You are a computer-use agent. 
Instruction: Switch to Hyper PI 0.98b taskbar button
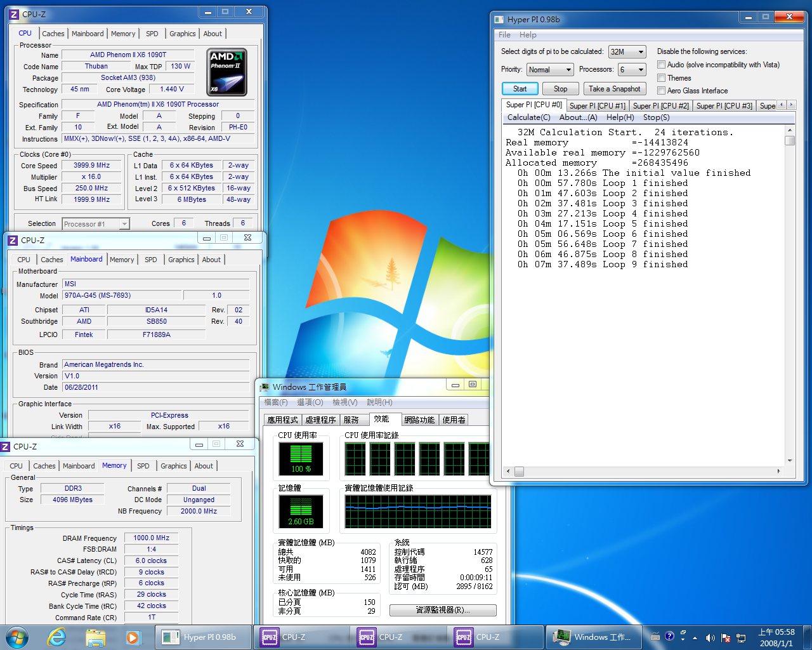[x=203, y=637]
